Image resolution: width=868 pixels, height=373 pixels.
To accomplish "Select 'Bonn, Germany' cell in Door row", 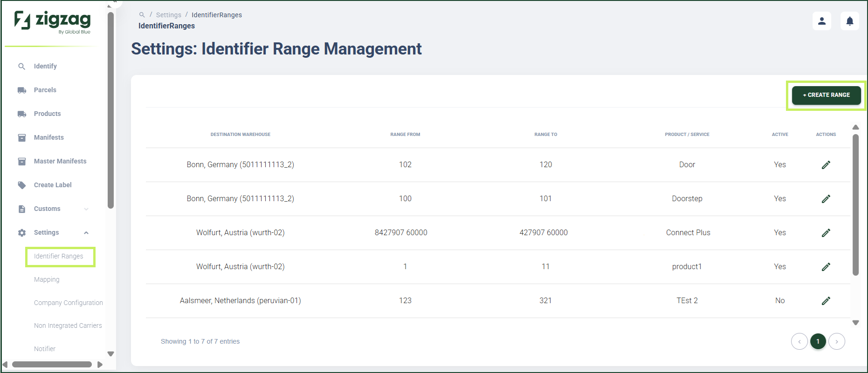I will [240, 165].
